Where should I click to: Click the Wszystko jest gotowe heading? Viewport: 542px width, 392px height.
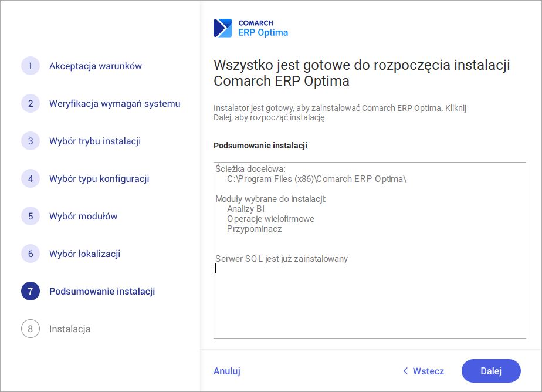362,73
